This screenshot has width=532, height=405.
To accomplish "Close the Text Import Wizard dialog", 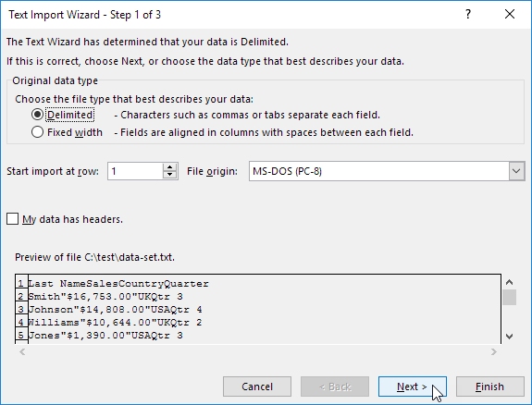I will coord(510,14).
